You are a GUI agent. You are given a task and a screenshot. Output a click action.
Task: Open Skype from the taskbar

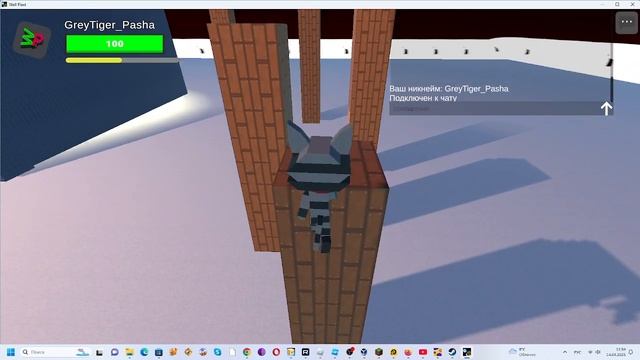click(218, 352)
